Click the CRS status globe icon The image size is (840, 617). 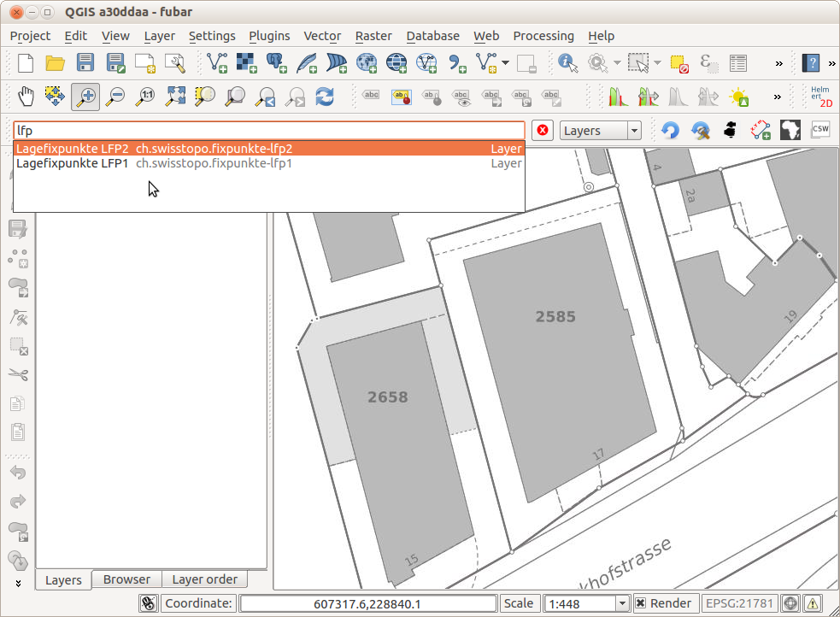790,603
